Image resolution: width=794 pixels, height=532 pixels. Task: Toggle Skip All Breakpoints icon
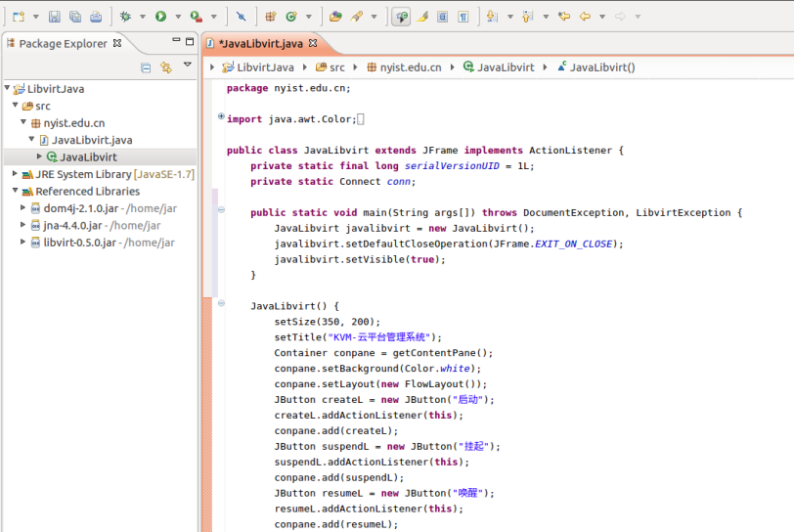tap(241, 17)
